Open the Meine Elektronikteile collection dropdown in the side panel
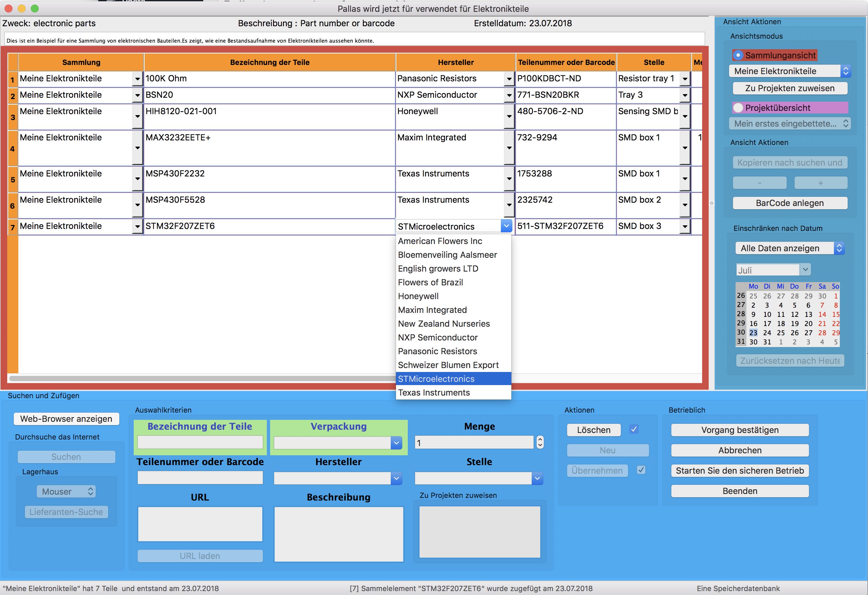Viewport: 868px width, 595px height. 790,71
